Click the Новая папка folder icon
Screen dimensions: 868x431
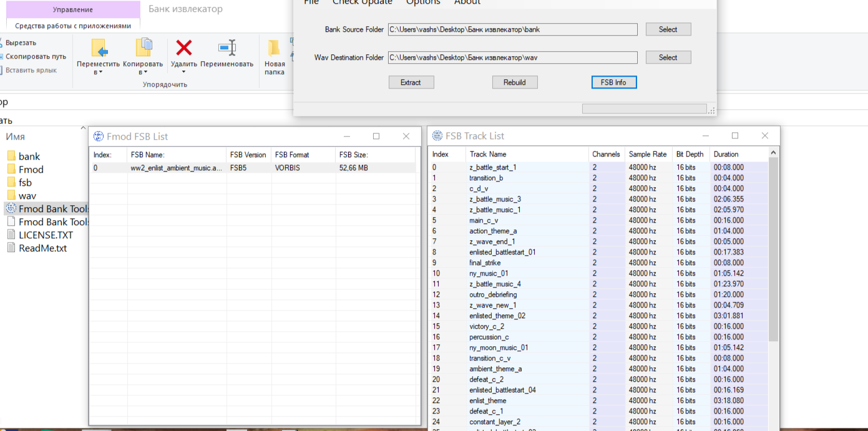pyautogui.click(x=274, y=48)
